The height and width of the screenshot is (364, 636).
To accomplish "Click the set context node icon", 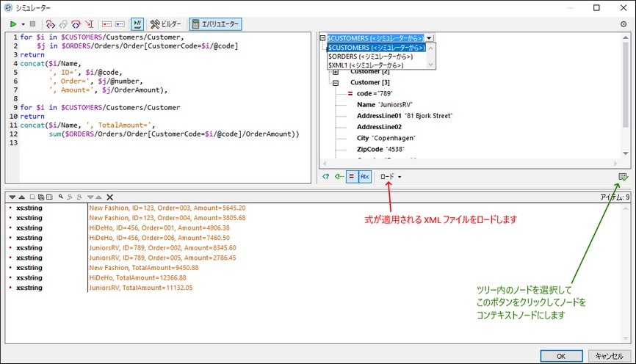I will [623, 177].
